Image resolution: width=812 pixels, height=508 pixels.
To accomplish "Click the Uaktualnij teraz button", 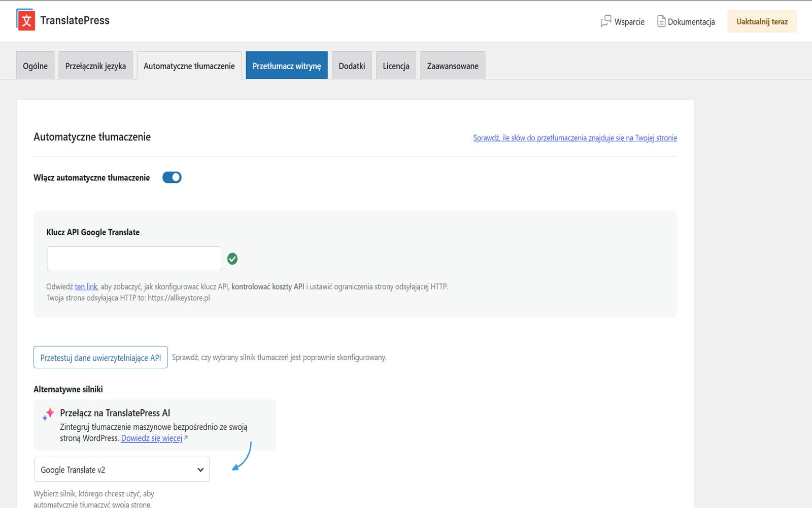I will (762, 21).
